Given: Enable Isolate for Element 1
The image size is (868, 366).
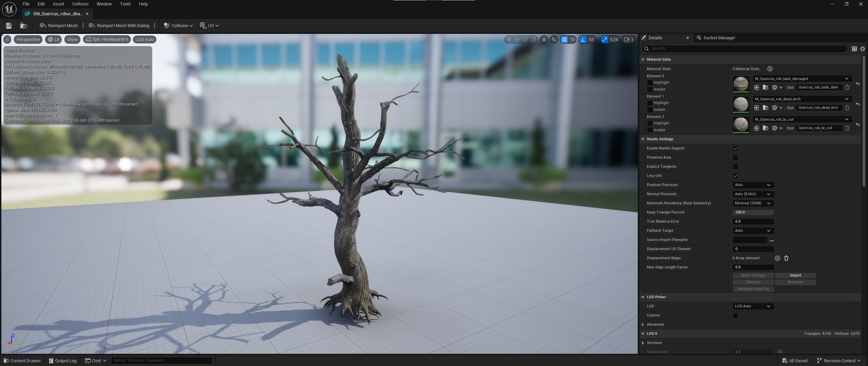Looking at the screenshot, I should tap(650, 110).
